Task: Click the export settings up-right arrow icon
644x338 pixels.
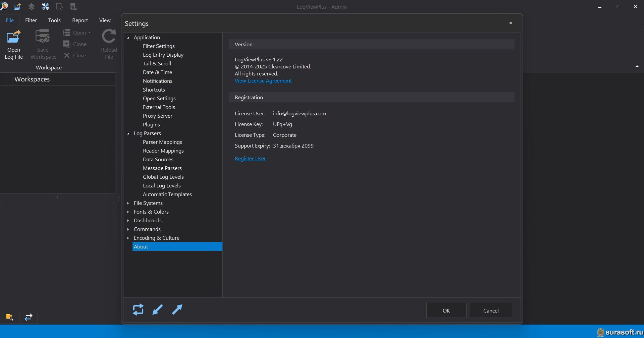Action: pyautogui.click(x=177, y=309)
